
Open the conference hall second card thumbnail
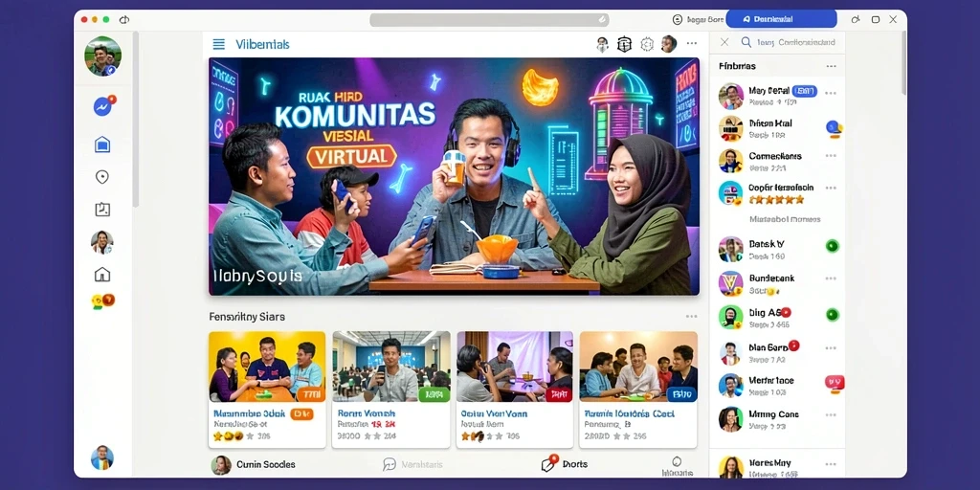click(x=391, y=367)
